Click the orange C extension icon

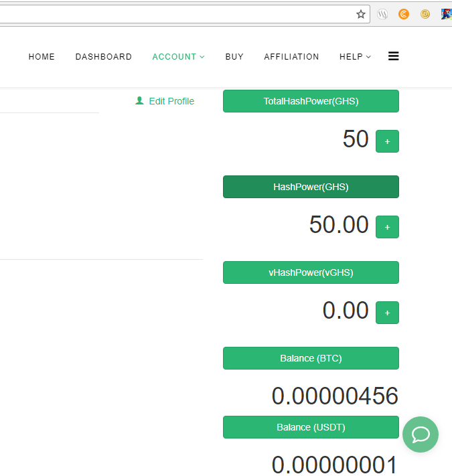point(403,14)
